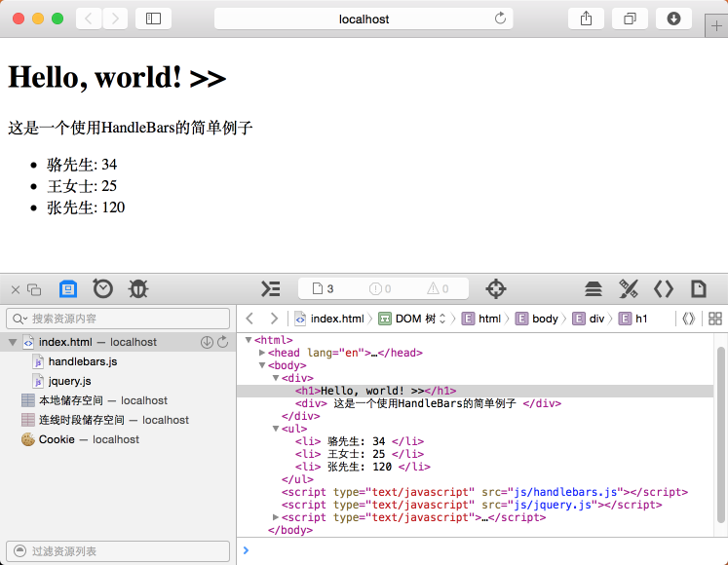This screenshot has height=565, width=728.
Task: Open the DOM 树 view selector
Action: coord(412,319)
